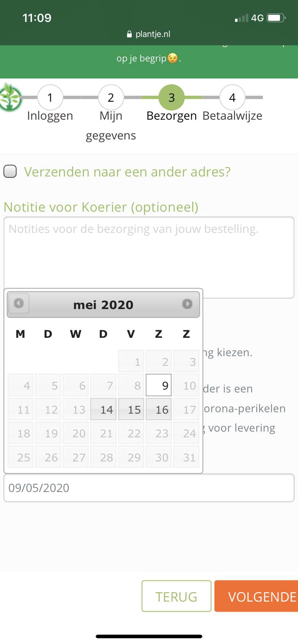Image resolution: width=298 pixels, height=644 pixels.
Task: Pick May 14 in the calendar
Action: (103, 409)
